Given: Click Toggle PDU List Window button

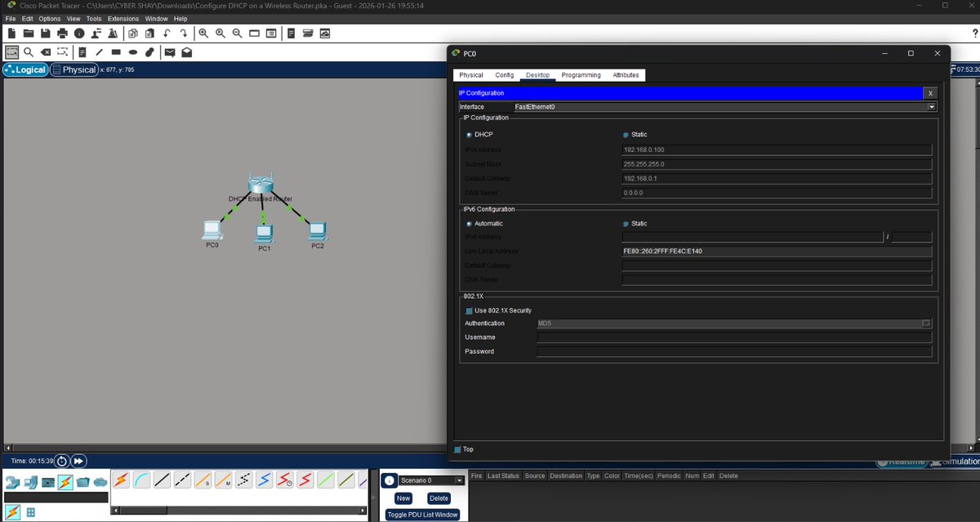Looking at the screenshot, I should click(x=422, y=515).
